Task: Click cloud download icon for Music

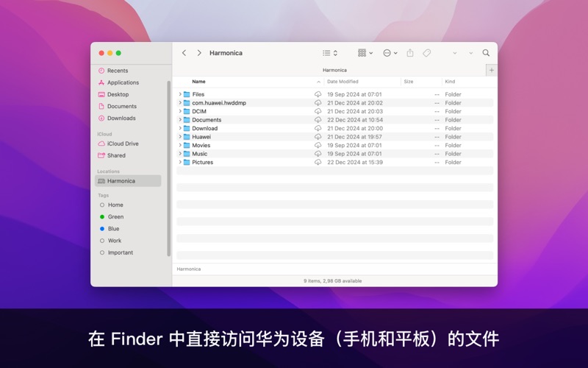Action: coord(318,154)
